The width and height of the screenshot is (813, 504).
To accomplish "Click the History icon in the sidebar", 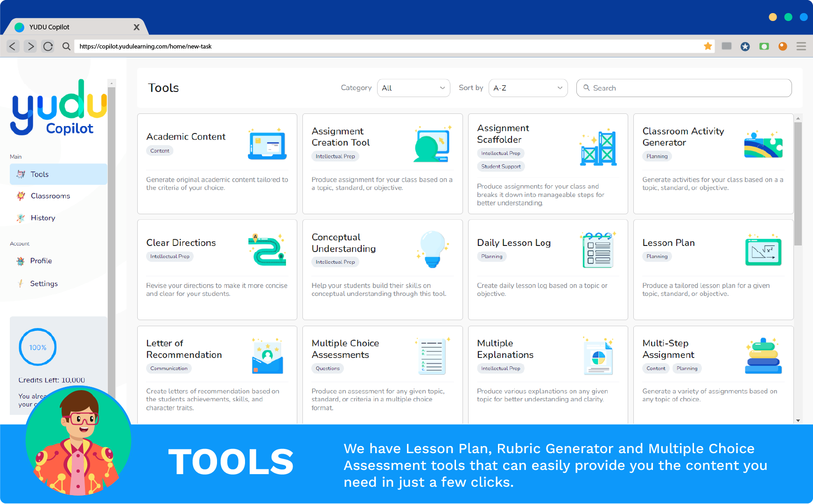I will pyautogui.click(x=21, y=218).
